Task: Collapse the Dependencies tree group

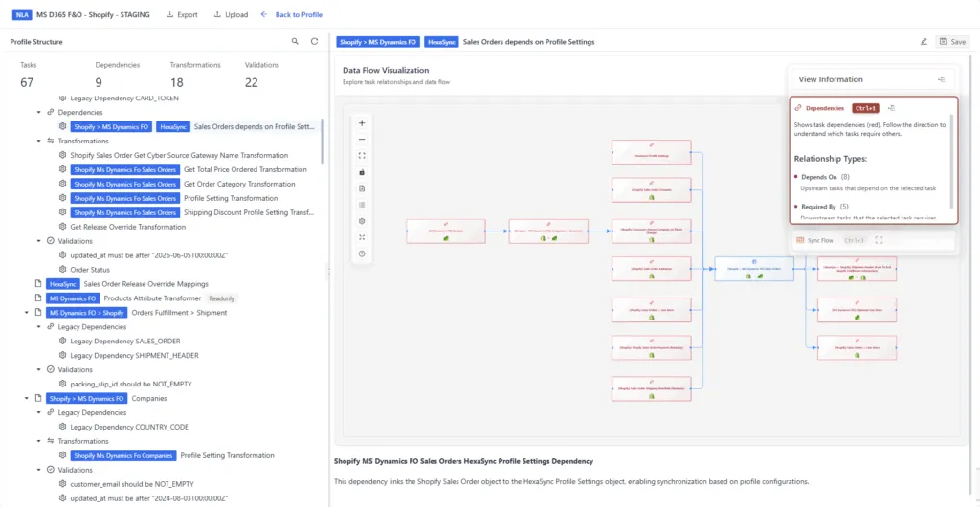Action: [38, 112]
